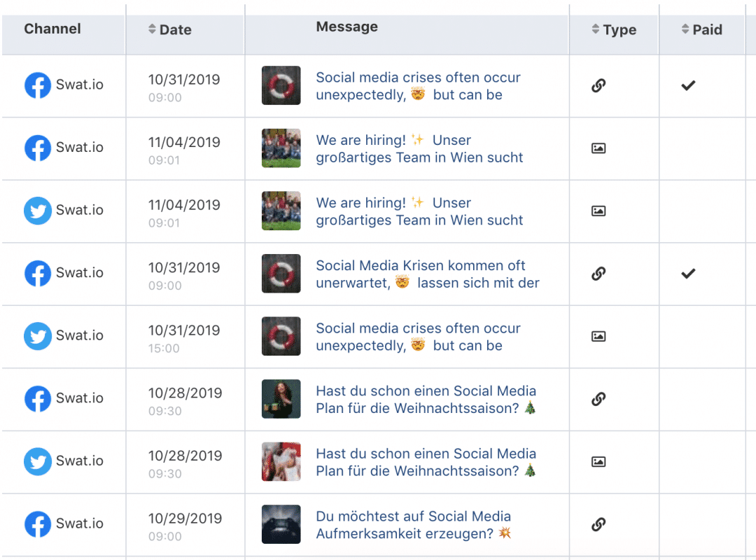Click image type icon for Twitter Weihnachtssaison post
The width and height of the screenshot is (756, 560).
[598, 462]
